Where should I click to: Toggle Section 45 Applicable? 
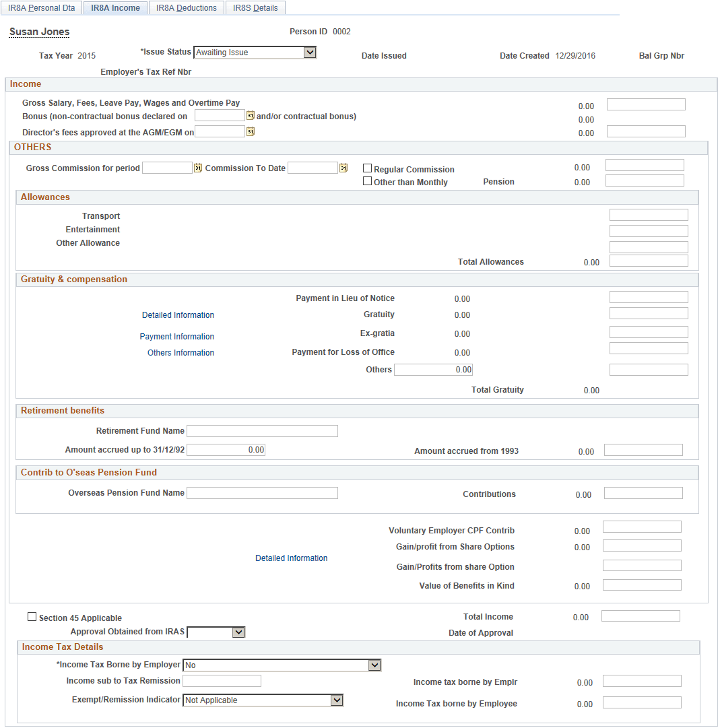click(x=32, y=616)
